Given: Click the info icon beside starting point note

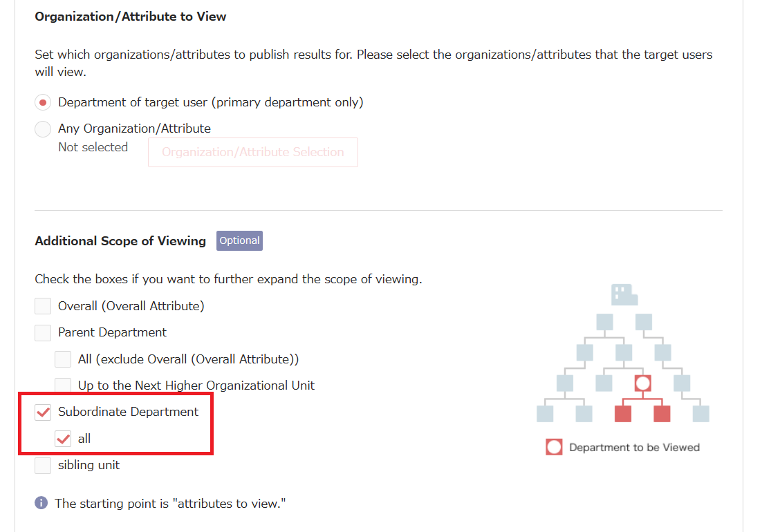Looking at the screenshot, I should 41,503.
